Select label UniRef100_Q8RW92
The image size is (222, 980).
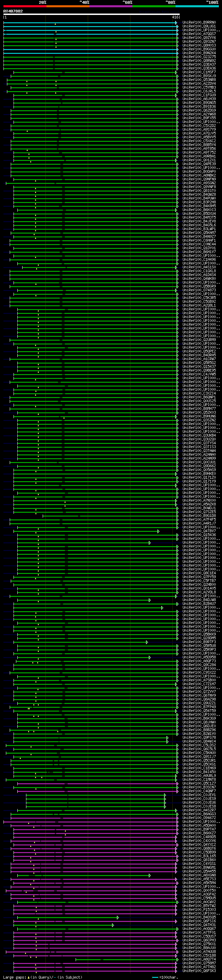pyautogui.click(x=199, y=60)
